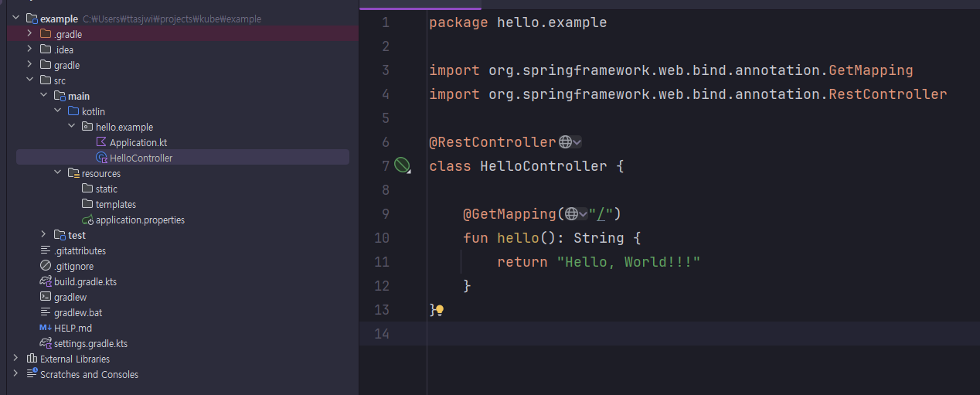Click the globe URL icon inside @GetMapping
The height and width of the screenshot is (395, 980).
(x=571, y=214)
